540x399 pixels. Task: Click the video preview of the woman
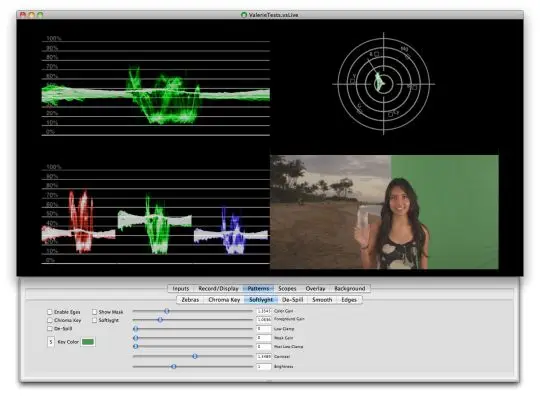click(384, 212)
